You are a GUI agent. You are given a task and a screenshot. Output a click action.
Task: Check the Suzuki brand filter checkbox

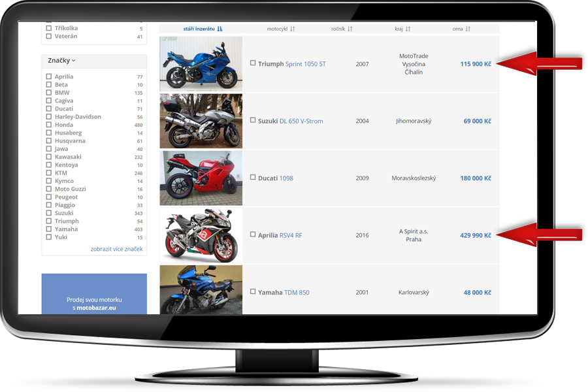click(x=49, y=213)
